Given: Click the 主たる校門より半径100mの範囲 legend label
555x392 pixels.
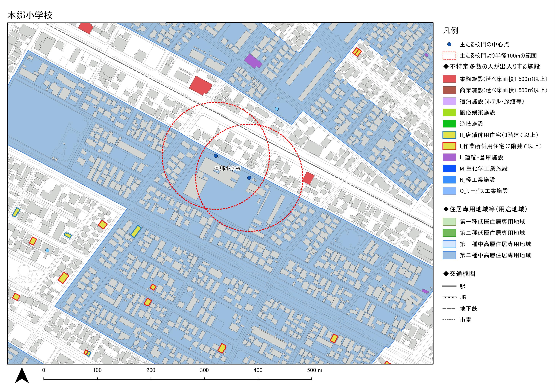Looking at the screenshot, I should coord(498,56).
